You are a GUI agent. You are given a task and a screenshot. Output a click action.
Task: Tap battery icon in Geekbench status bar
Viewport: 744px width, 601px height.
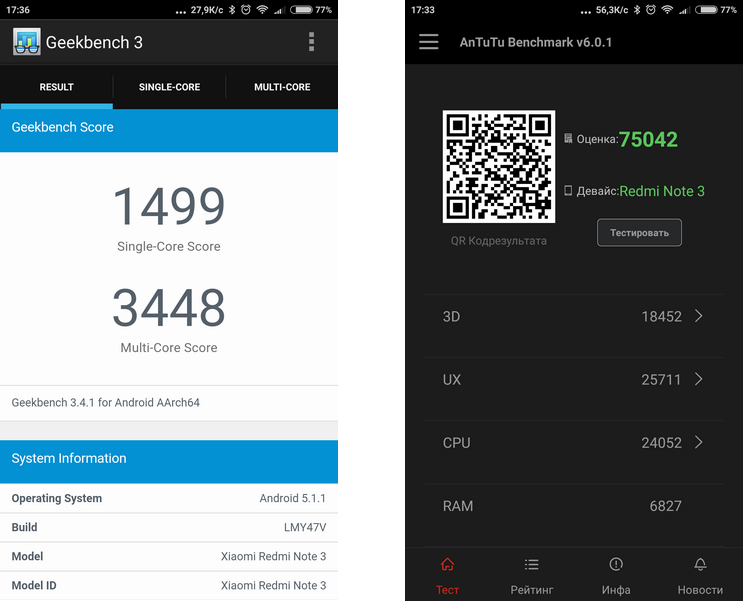301,9
